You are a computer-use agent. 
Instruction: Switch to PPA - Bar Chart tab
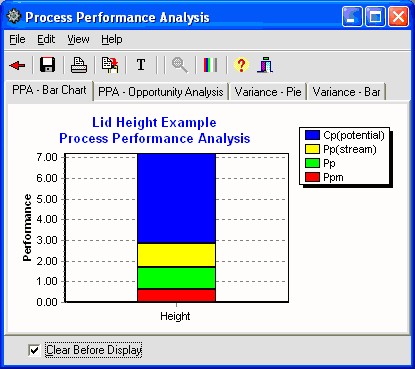point(49,90)
